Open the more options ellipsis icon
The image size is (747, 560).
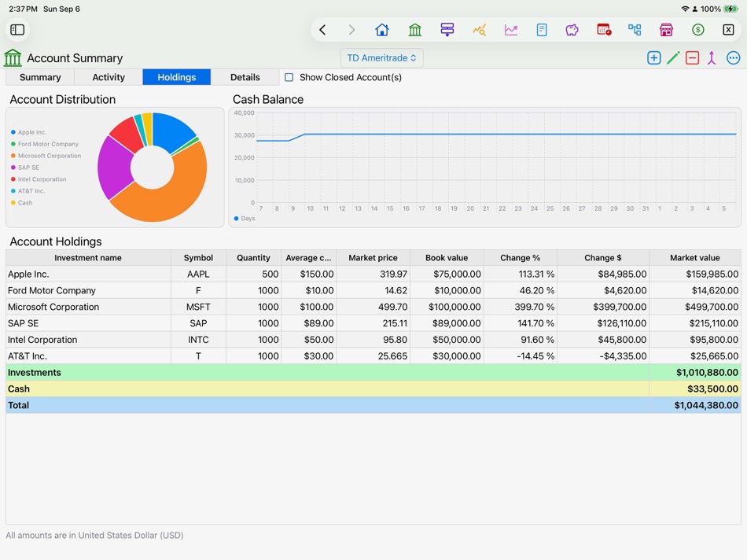[x=733, y=58]
